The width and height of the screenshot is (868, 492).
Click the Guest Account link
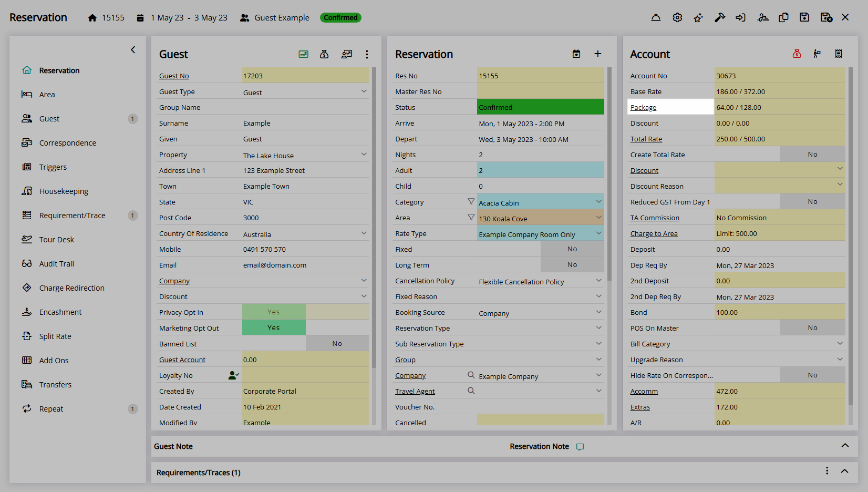(182, 360)
